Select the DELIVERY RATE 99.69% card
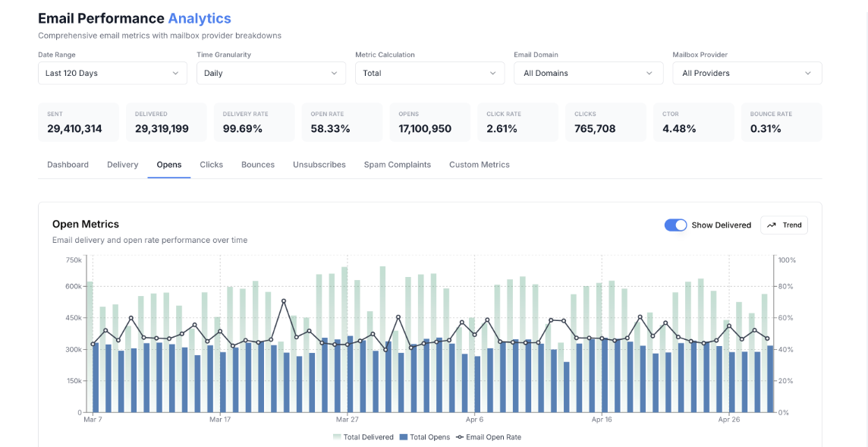Viewport: 868px width, 447px height. (254, 122)
